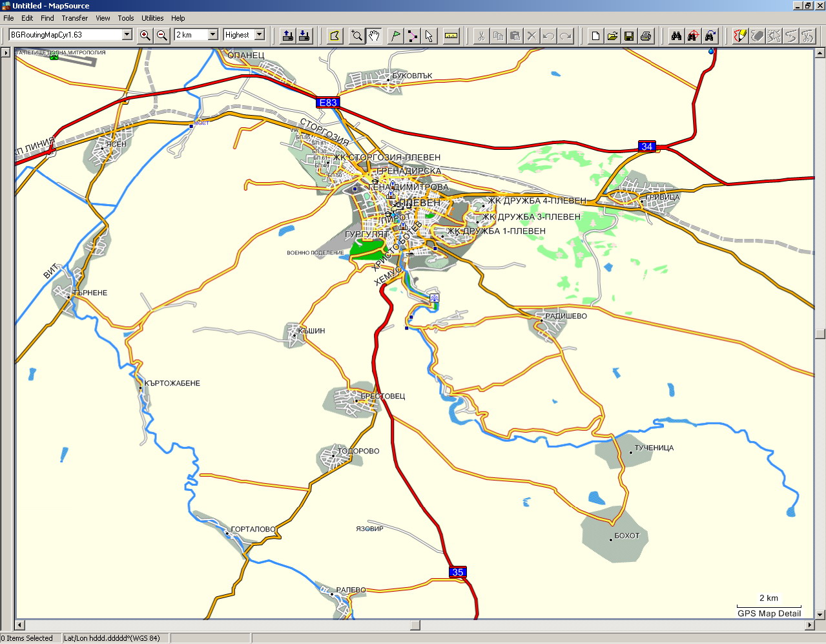The image size is (826, 644).
Task: Toggle the Zoom selection tool
Action: tap(356, 36)
